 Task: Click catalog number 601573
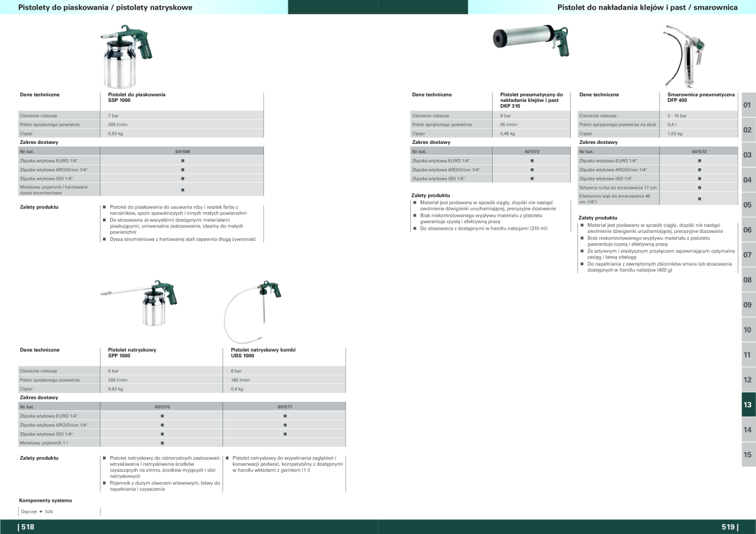point(532,151)
